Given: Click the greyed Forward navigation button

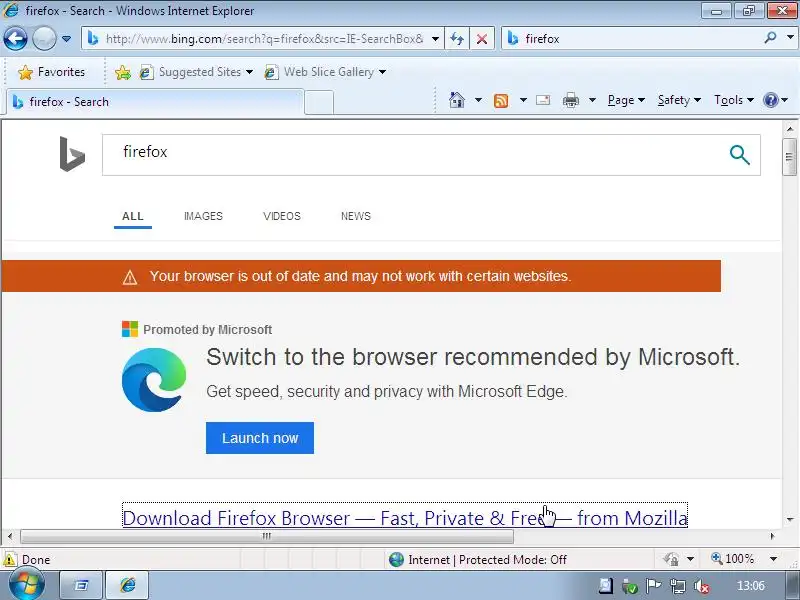Looking at the screenshot, I should coord(44,39).
